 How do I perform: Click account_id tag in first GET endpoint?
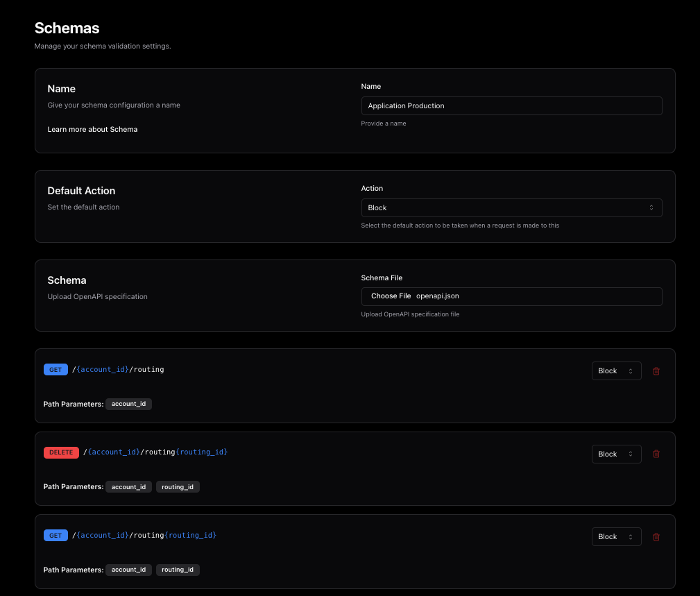click(128, 404)
